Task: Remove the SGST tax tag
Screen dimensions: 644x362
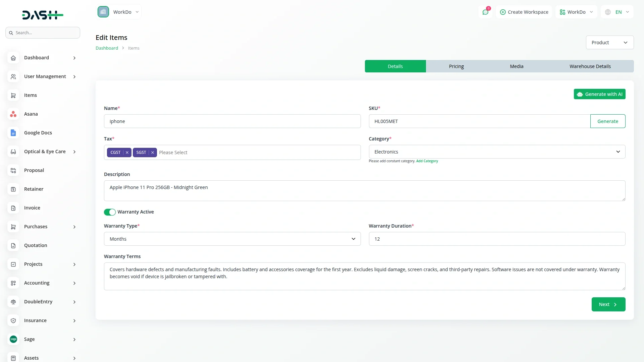Action: coord(153,153)
